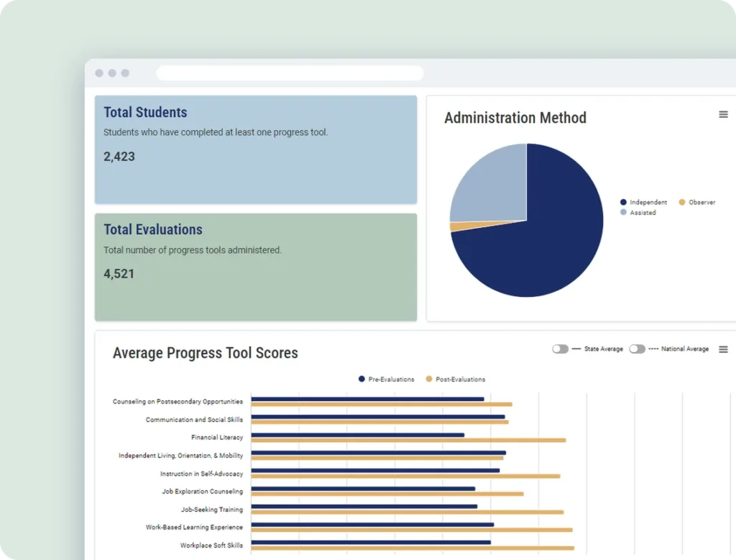736x560 pixels.
Task: Click the first gray browser window dot
Action: point(99,73)
